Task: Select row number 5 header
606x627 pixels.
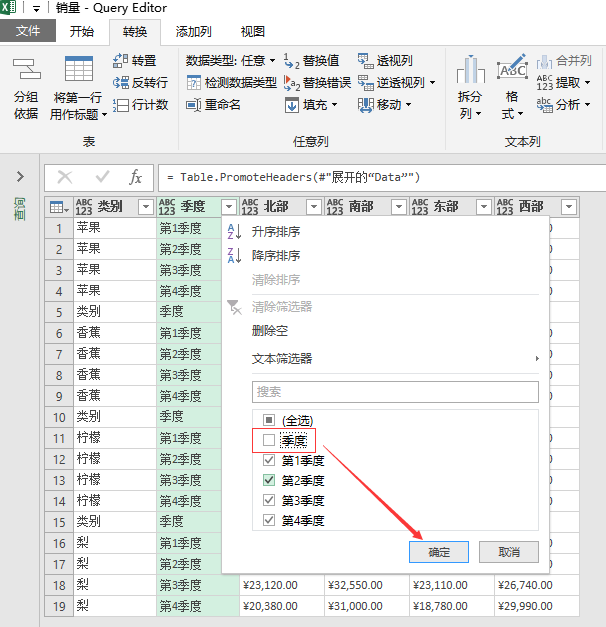Action: click(59, 312)
